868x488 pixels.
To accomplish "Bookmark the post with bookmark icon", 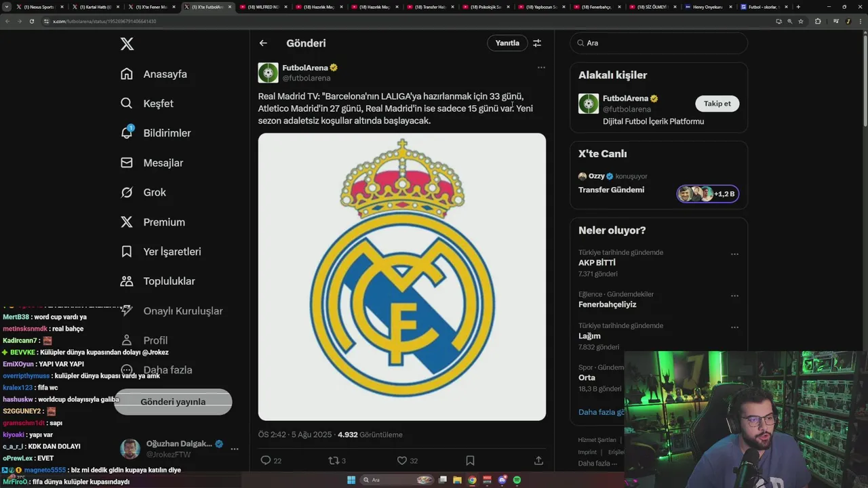I will point(470,460).
